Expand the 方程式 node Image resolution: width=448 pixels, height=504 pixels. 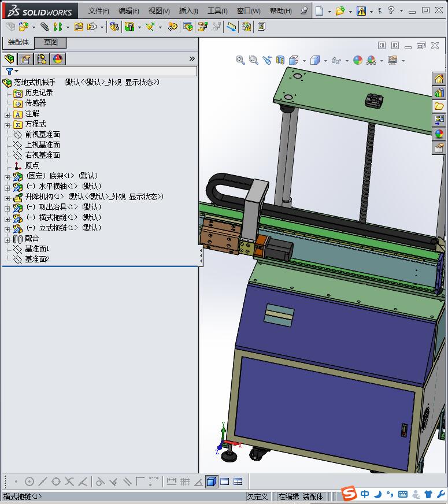[x=8, y=125]
